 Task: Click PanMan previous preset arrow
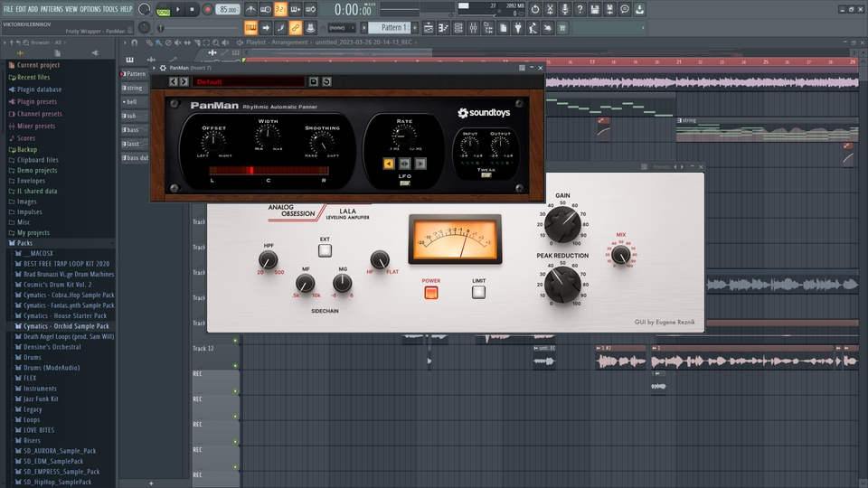click(x=174, y=82)
